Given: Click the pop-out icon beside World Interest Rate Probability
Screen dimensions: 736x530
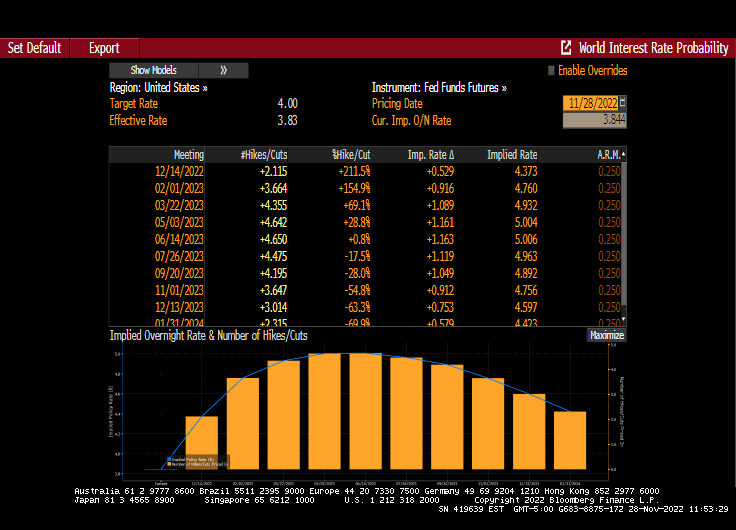Looking at the screenshot, I should pos(566,48).
